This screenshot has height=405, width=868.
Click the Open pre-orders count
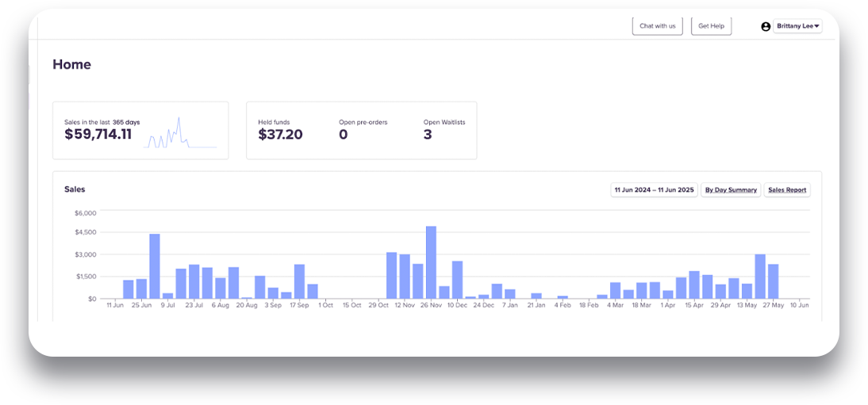point(344,135)
